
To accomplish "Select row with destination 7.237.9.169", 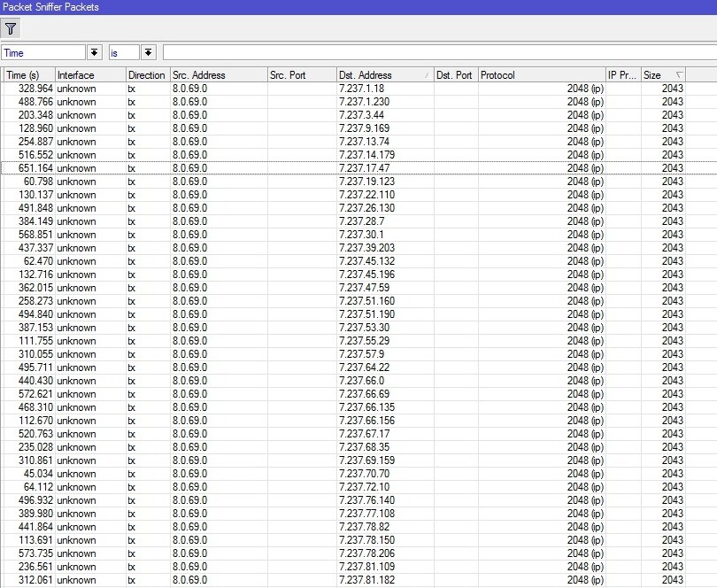I will 358,128.
